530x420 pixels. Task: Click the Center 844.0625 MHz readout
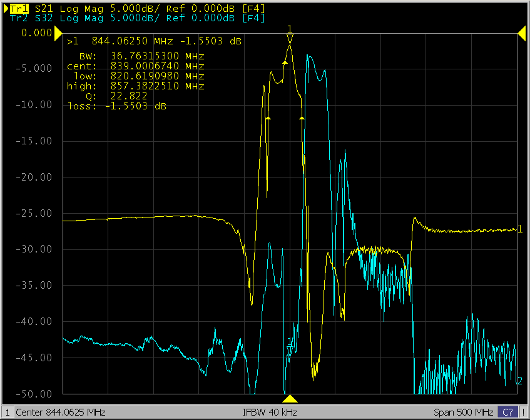(x=60, y=412)
